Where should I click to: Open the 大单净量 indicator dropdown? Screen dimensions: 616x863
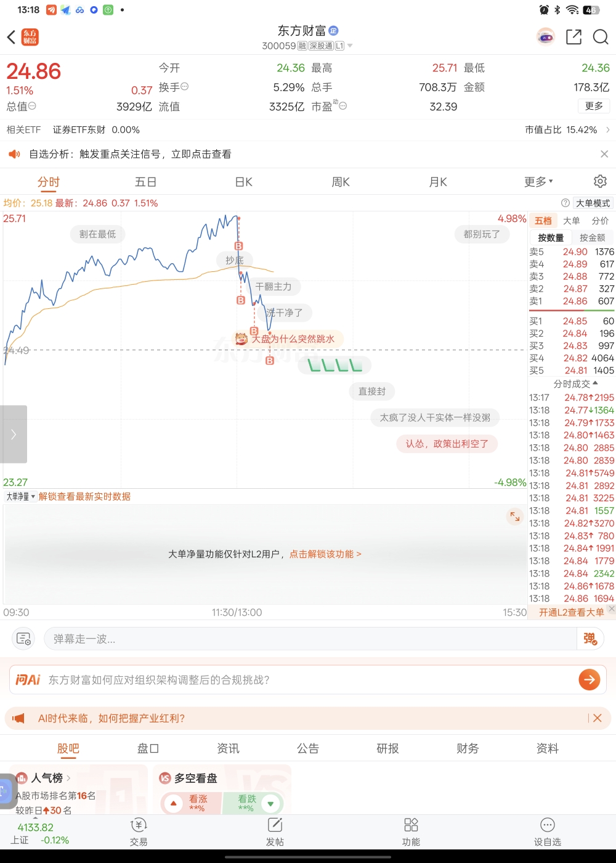[x=20, y=496]
